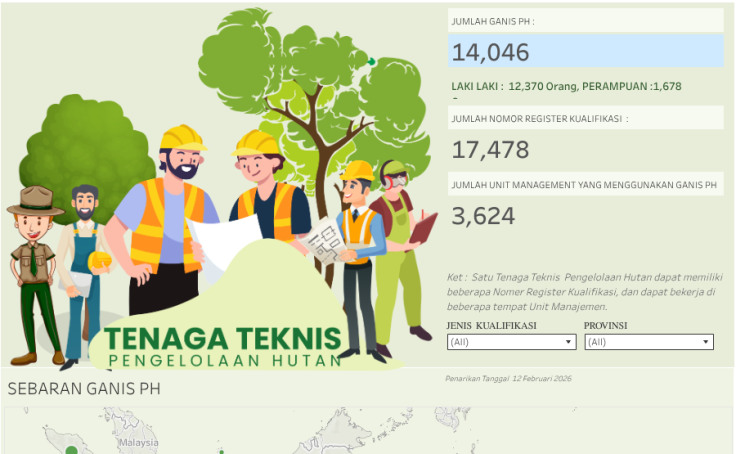Click the arrow on the Jenis Kualifikasi dropdown

[569, 342]
